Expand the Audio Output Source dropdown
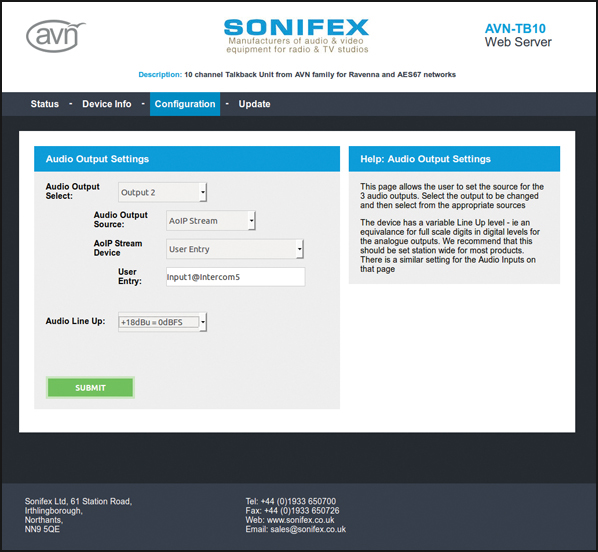This screenshot has height=552, width=598. click(211, 220)
